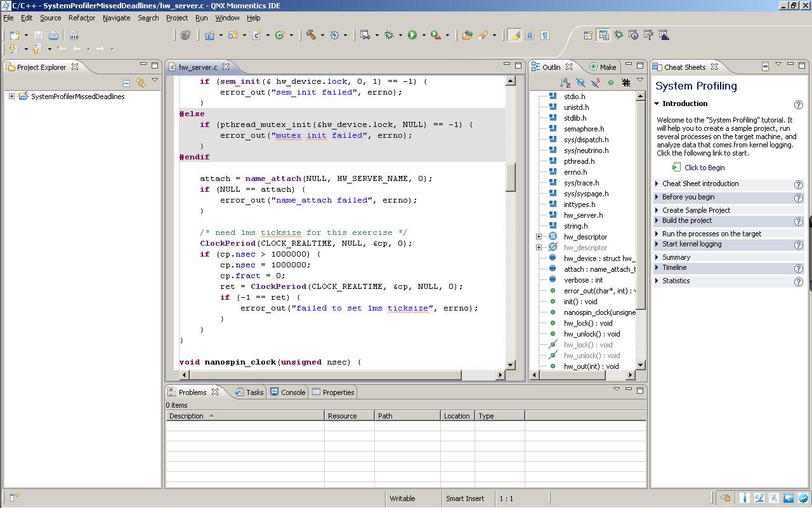Open the Debug perspective
Viewport: 812px width, 508px height.
[618, 36]
